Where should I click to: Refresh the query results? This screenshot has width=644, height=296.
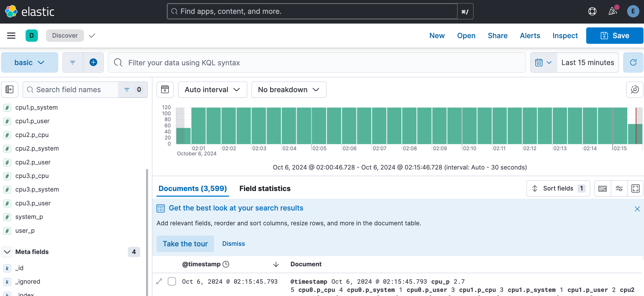click(633, 62)
